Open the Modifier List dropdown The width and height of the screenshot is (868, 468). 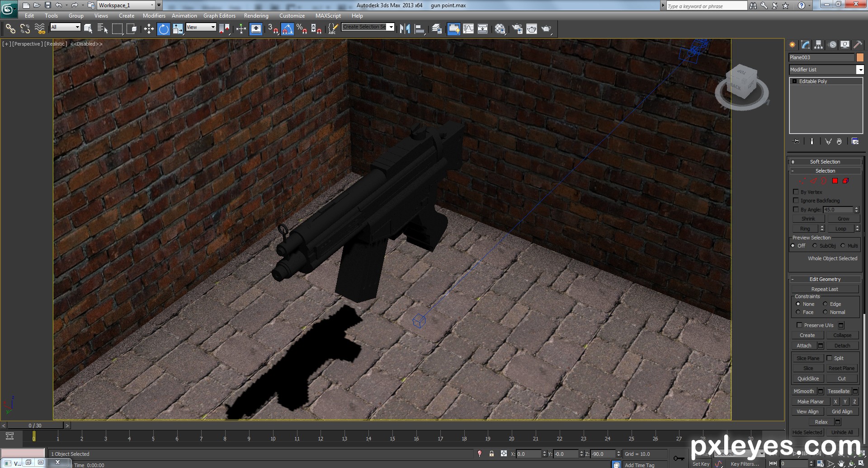click(x=860, y=70)
